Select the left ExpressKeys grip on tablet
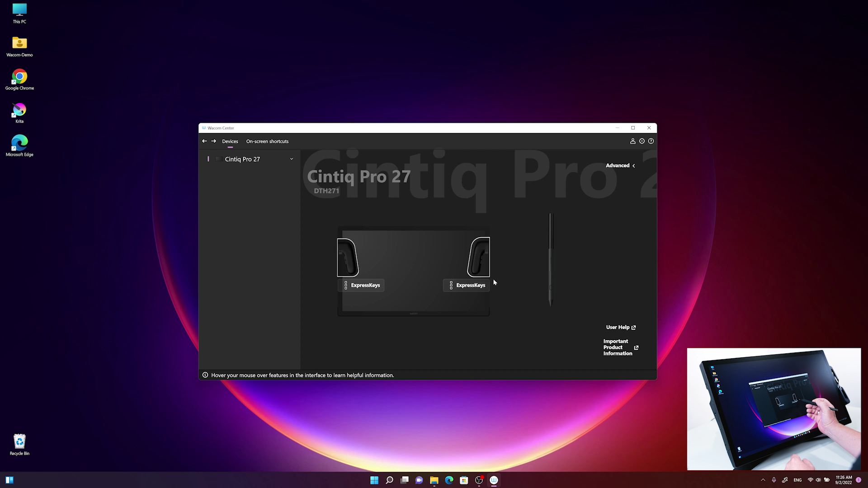 347,258
